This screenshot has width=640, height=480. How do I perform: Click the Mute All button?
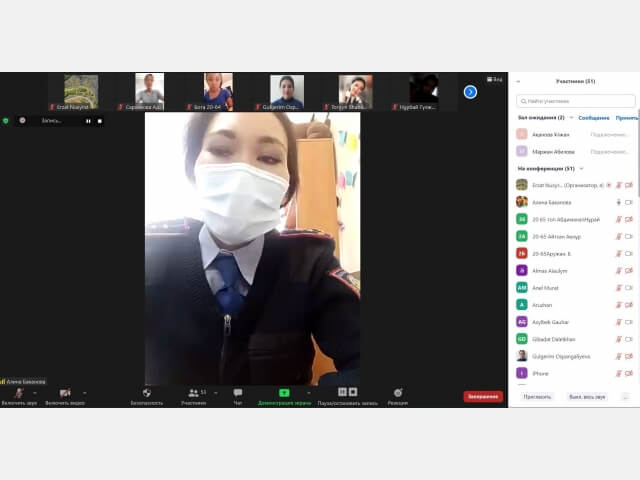pyautogui.click(x=587, y=397)
